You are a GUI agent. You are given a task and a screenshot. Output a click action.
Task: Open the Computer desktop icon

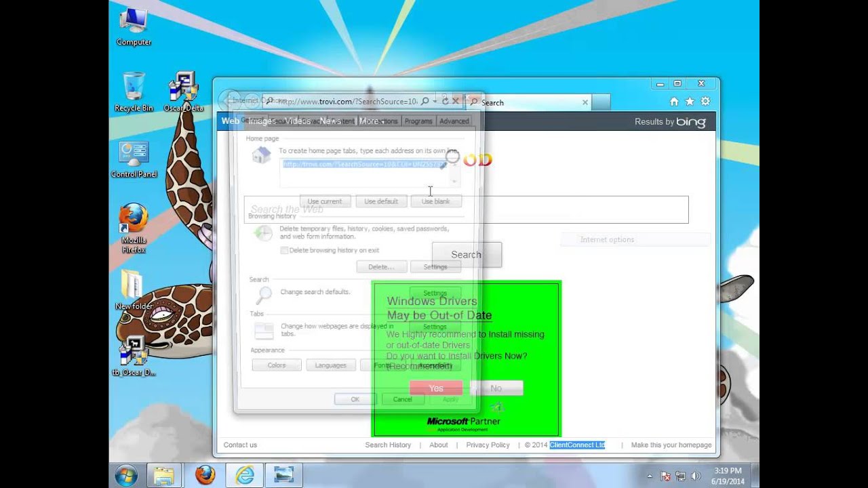tap(134, 28)
